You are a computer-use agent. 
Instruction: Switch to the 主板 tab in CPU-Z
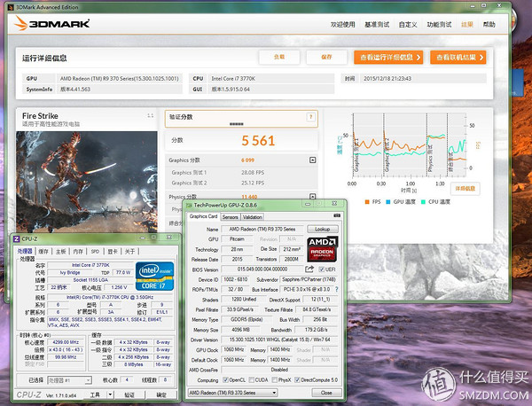click(60, 252)
